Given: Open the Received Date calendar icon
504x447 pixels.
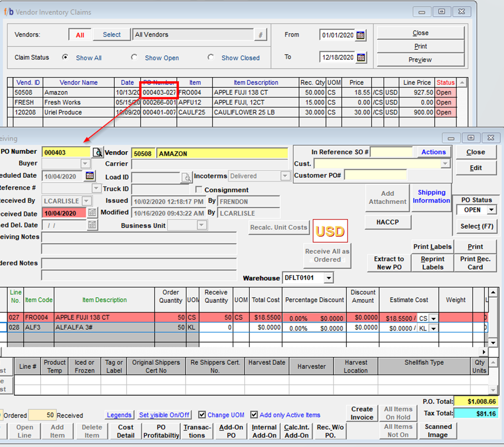Looking at the screenshot, I should (x=91, y=213).
